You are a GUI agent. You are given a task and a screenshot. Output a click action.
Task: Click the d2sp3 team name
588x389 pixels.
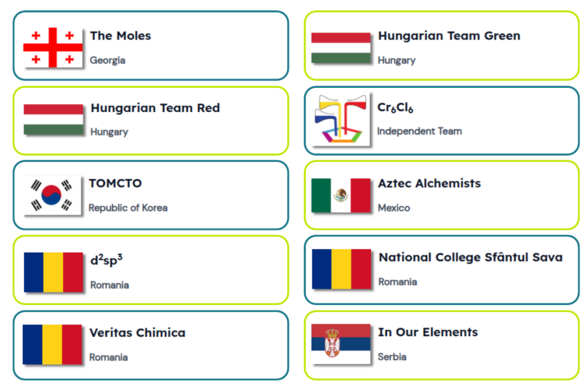[106, 260]
